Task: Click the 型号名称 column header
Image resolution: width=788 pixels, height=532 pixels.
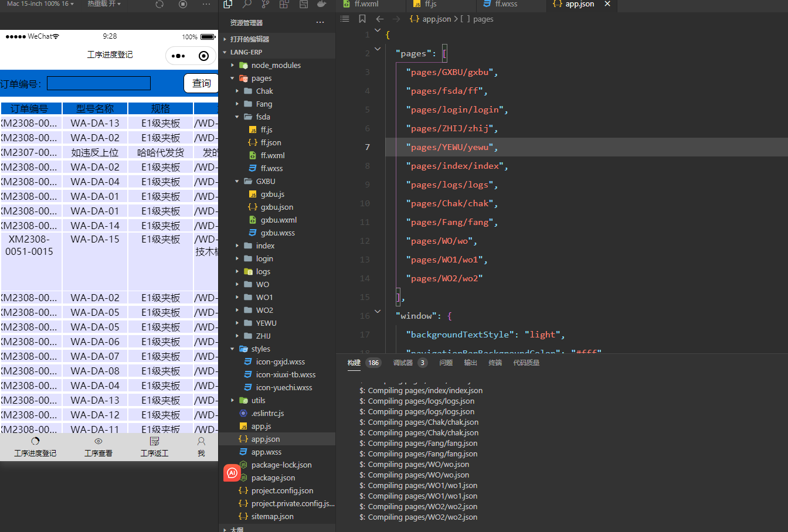Action: pos(95,108)
